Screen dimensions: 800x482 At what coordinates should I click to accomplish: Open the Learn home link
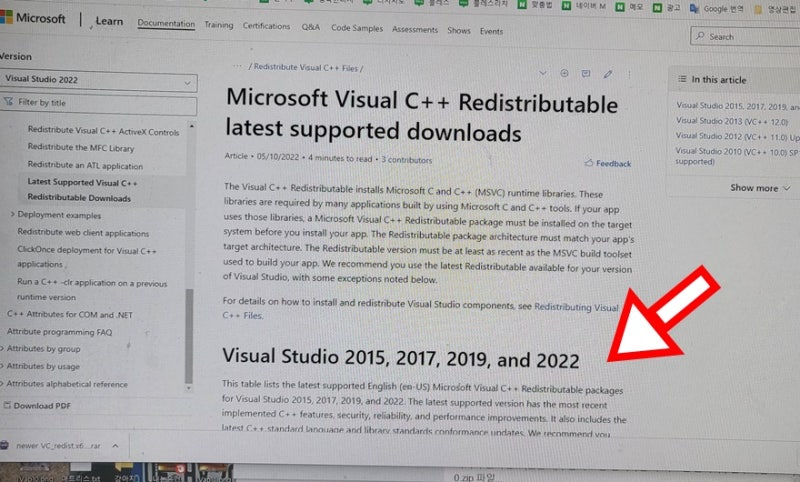point(109,21)
